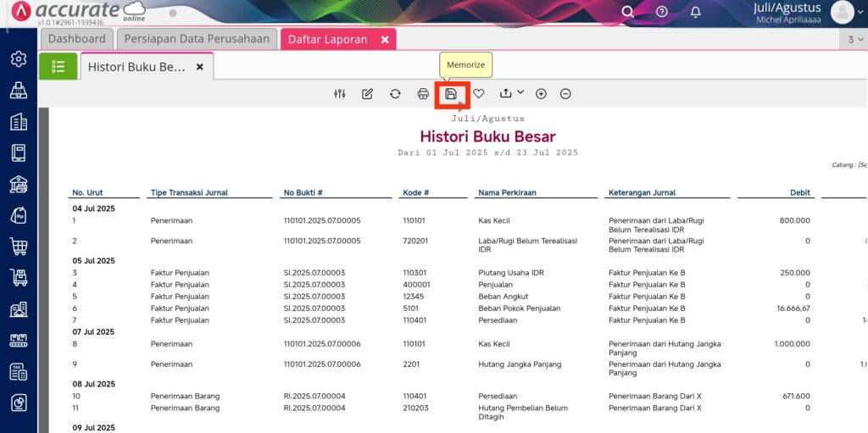Open the fixed assets building sidebar module

click(x=19, y=309)
